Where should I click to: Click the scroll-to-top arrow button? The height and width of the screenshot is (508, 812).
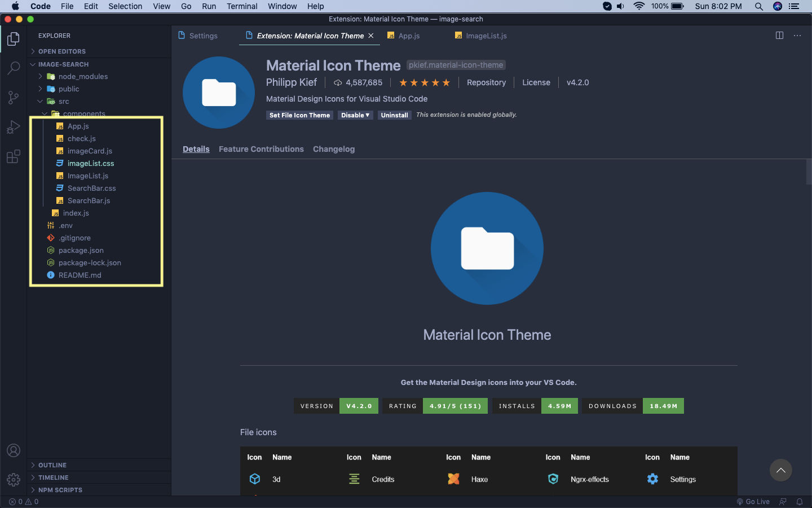click(781, 470)
